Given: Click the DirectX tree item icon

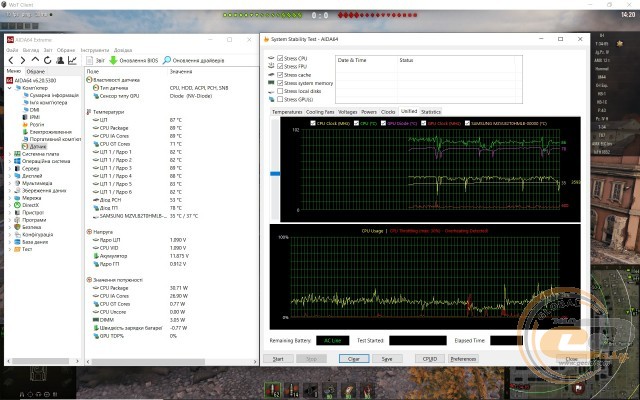Looking at the screenshot, I should (x=17, y=205).
